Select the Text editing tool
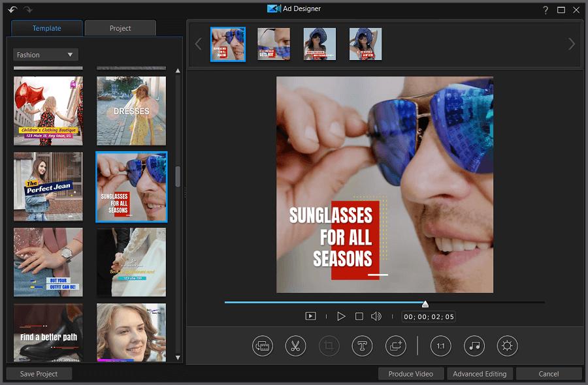588x385 pixels. [x=361, y=345]
